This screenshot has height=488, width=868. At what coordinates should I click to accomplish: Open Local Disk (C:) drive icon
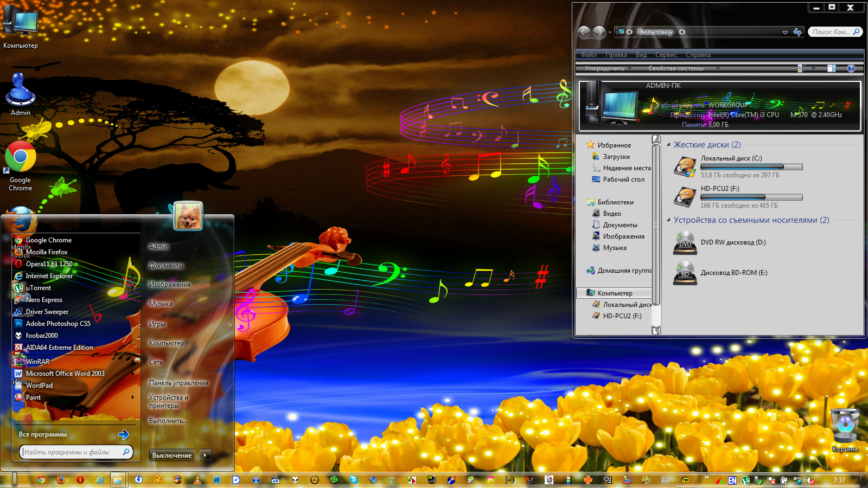685,167
